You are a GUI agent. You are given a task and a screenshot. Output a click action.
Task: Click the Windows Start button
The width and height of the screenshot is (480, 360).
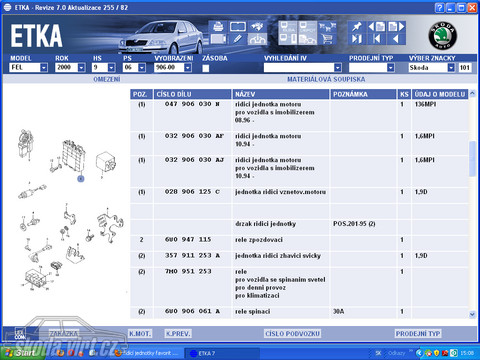(x=23, y=353)
